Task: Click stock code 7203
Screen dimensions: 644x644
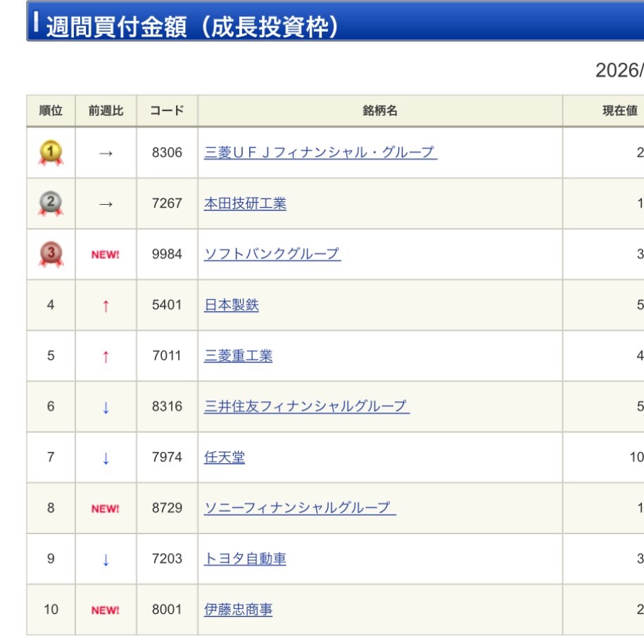Action: tap(167, 559)
